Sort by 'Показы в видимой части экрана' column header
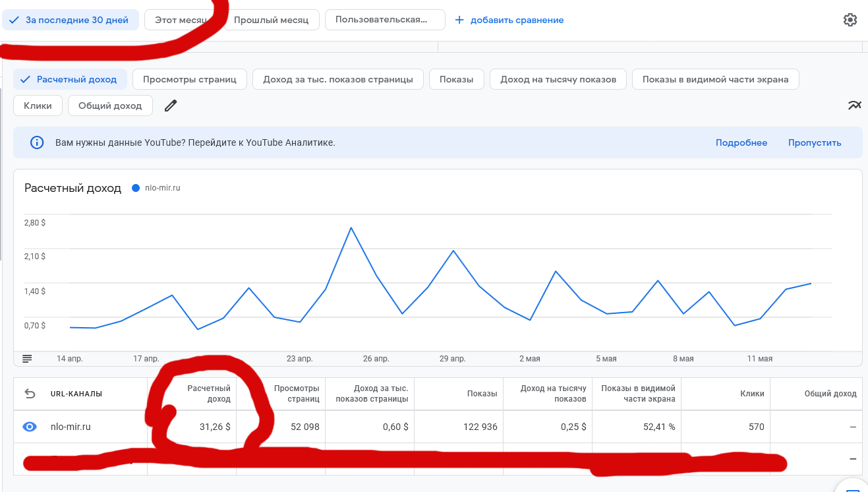Image resolution: width=868 pixels, height=492 pixels. [x=639, y=394]
